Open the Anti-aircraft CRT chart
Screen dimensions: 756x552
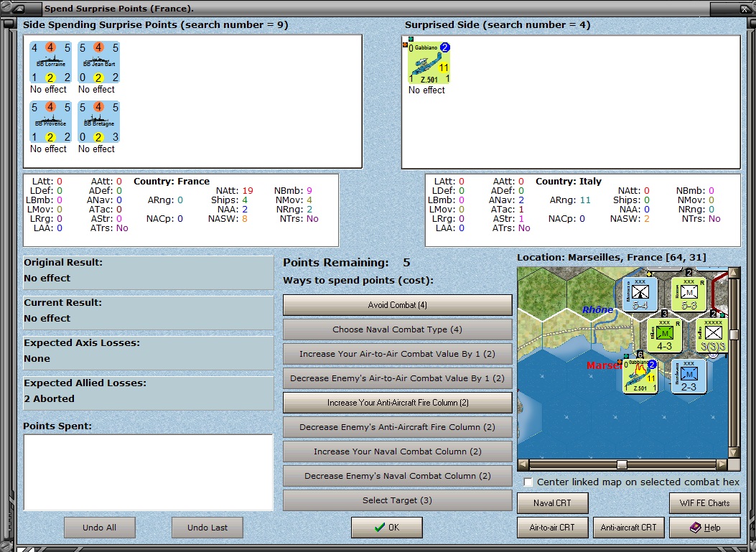pos(629,528)
